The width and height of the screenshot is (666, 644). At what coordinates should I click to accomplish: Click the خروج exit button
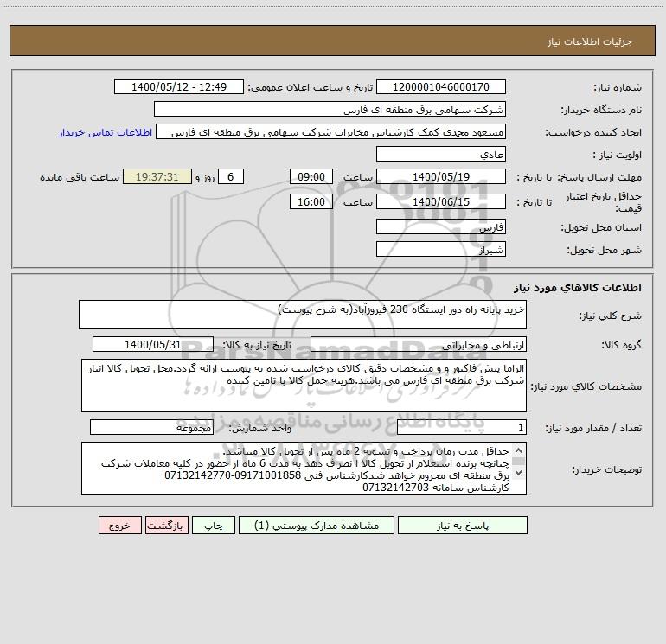[x=119, y=526]
